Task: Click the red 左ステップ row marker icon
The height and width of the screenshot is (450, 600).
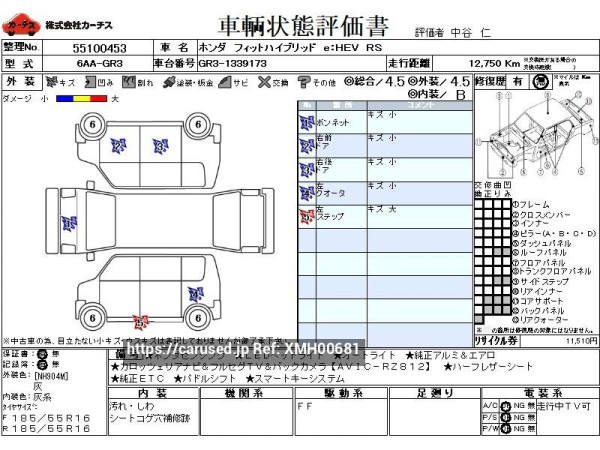Action: [x=306, y=214]
